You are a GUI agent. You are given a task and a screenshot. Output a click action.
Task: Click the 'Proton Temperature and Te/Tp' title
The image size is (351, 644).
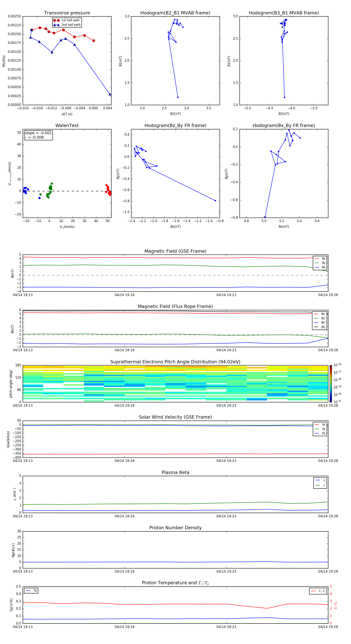[x=175, y=583]
